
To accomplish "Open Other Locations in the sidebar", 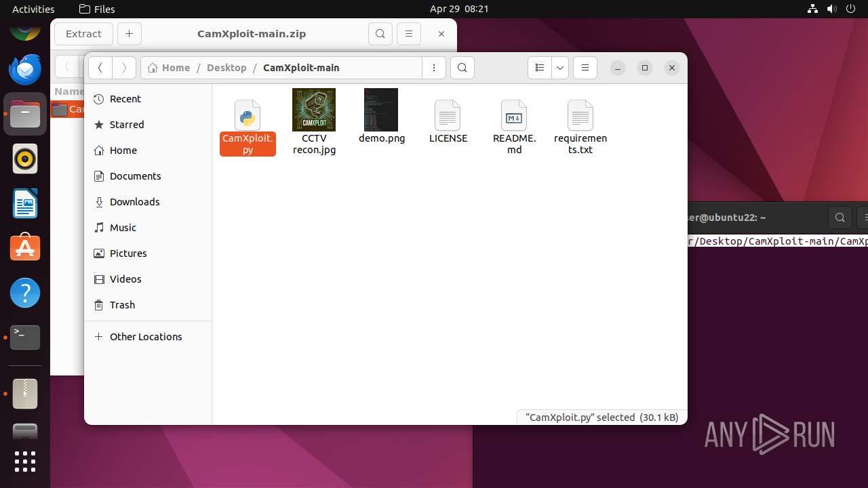I will 148,337.
